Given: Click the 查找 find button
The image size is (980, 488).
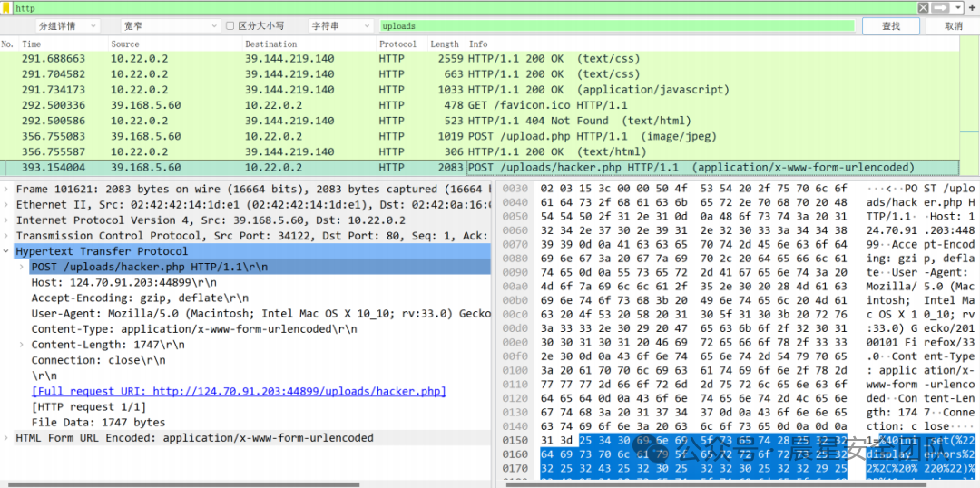Looking at the screenshot, I should click(891, 26).
